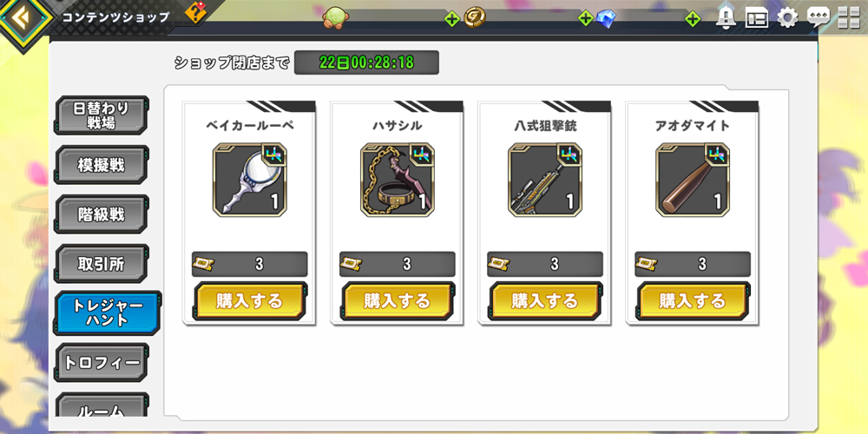Open the 取引所 tab
Screen dimensions: 868x434
point(102,264)
